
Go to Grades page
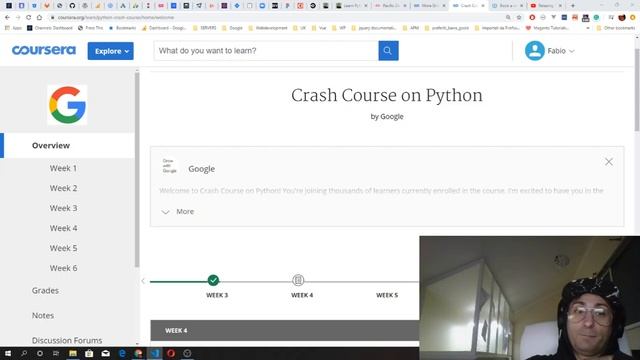point(45,291)
